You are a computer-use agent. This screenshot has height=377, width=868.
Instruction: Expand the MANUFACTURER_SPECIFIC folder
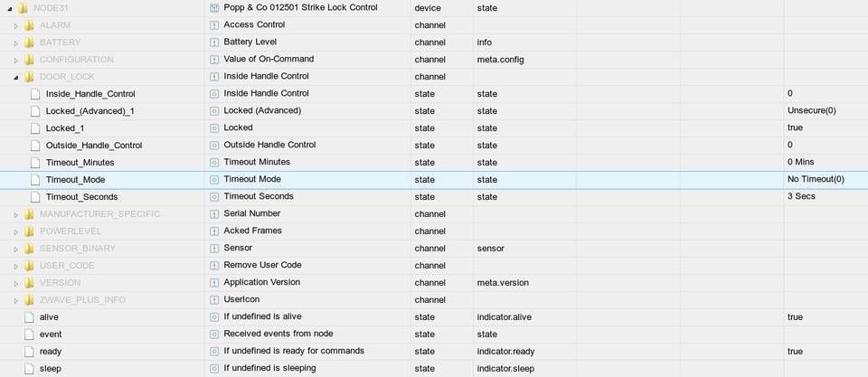point(16,214)
